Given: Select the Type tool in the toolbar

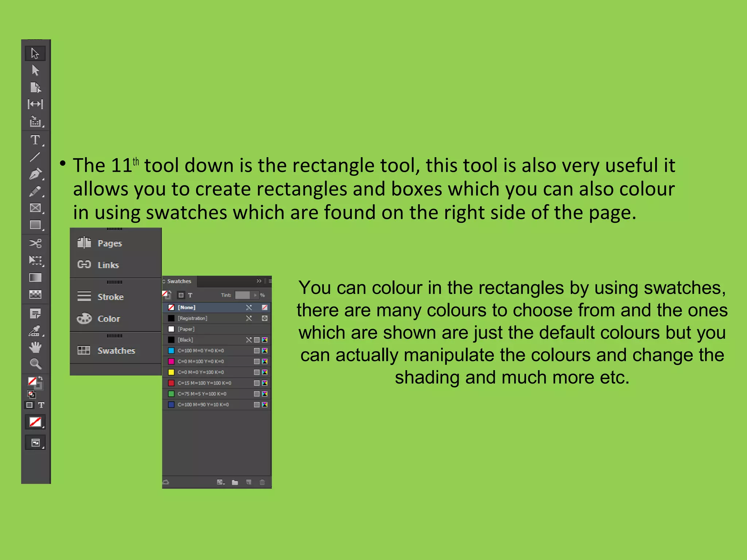Looking at the screenshot, I should (x=35, y=140).
